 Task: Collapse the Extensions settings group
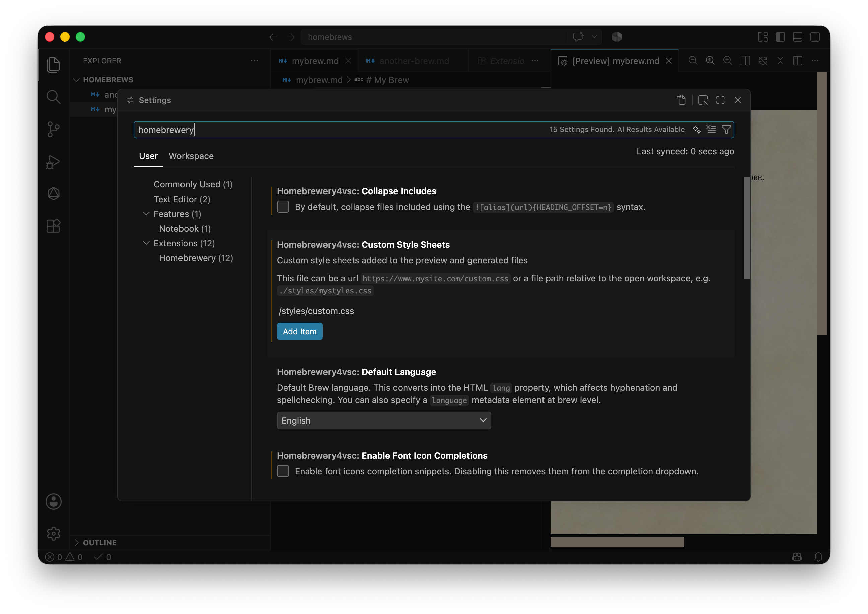click(x=146, y=243)
